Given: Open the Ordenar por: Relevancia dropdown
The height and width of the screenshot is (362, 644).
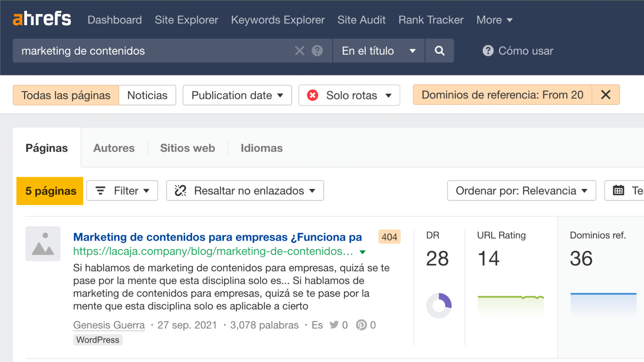Looking at the screenshot, I should [521, 190].
